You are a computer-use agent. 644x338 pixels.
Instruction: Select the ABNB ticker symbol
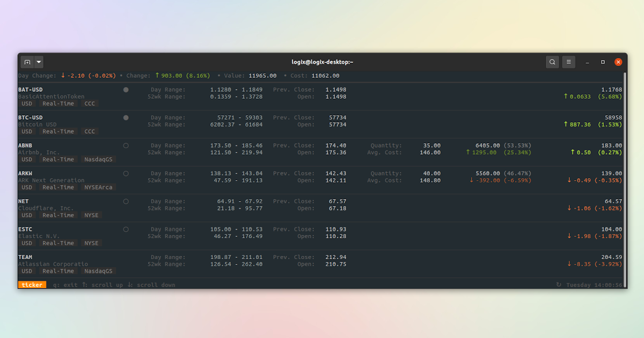(25, 145)
